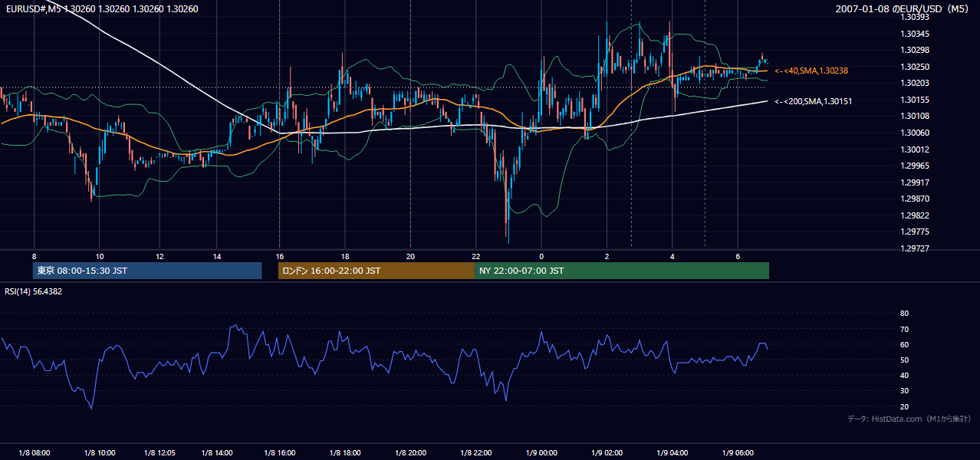Click hour tick 8 on price chart axis

coord(34,256)
